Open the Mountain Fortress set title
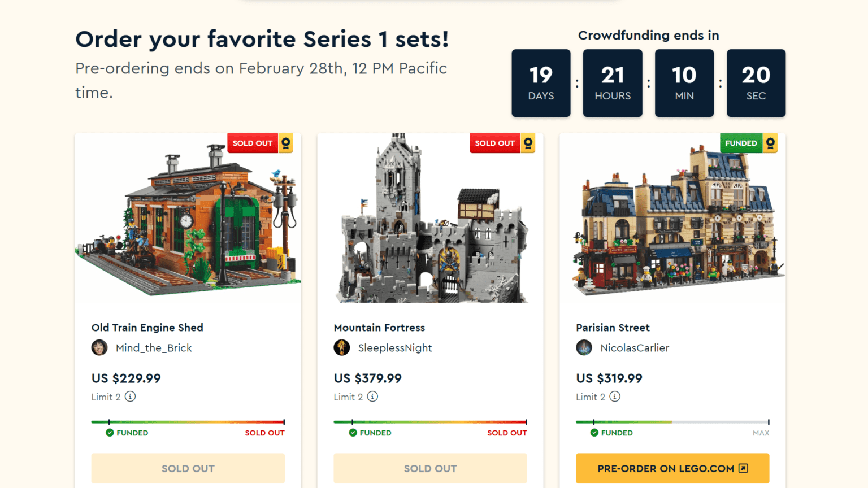 pyautogui.click(x=379, y=328)
